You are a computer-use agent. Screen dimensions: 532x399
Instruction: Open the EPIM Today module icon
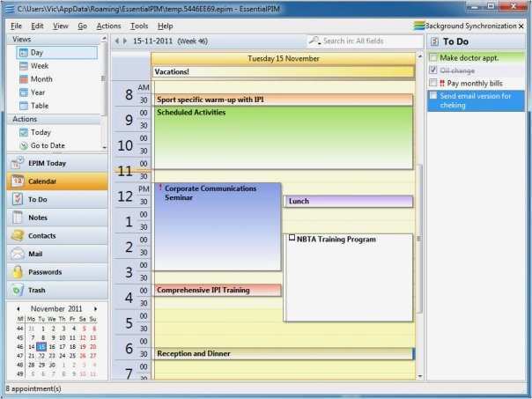coord(17,163)
